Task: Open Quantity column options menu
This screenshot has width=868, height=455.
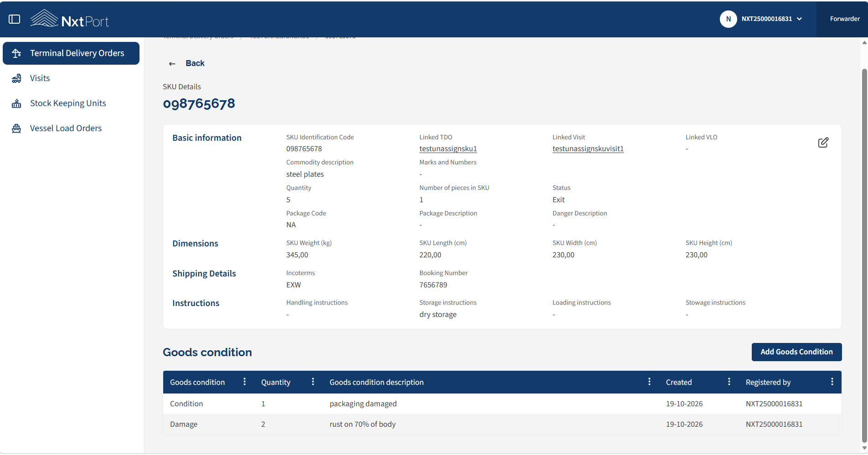Action: coord(313,382)
